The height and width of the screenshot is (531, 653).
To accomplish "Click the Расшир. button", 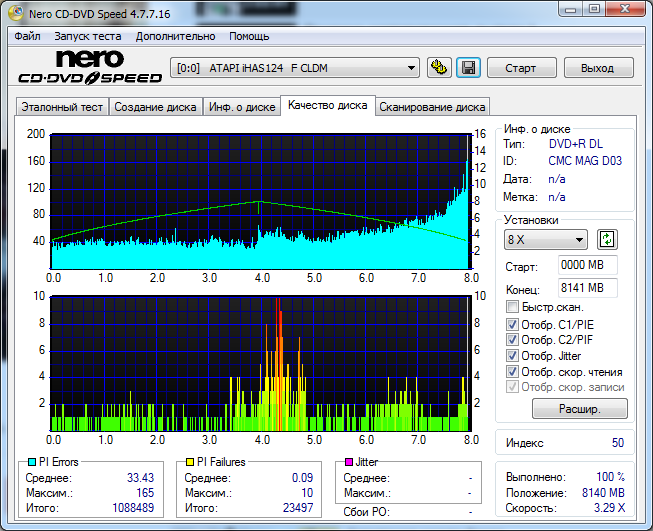I will click(x=579, y=408).
